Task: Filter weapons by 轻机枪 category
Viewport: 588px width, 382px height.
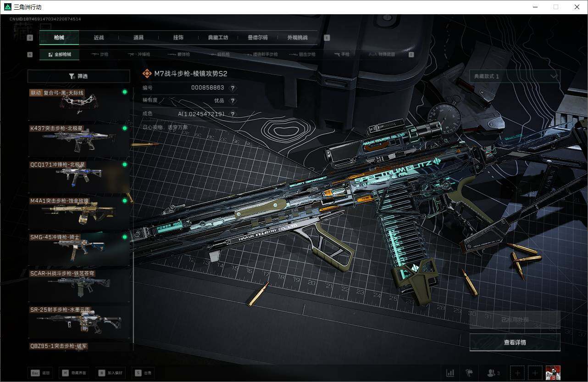Action: pos(220,54)
